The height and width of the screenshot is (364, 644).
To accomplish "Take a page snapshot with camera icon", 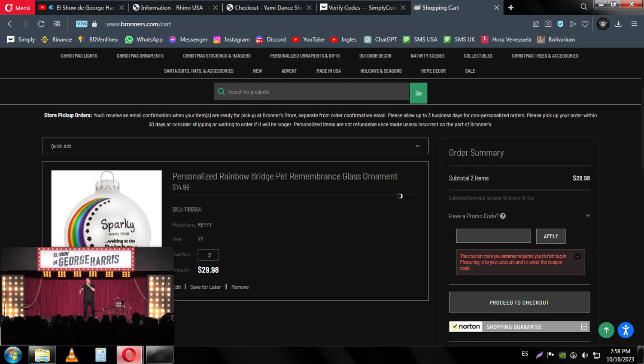I will (548, 24).
